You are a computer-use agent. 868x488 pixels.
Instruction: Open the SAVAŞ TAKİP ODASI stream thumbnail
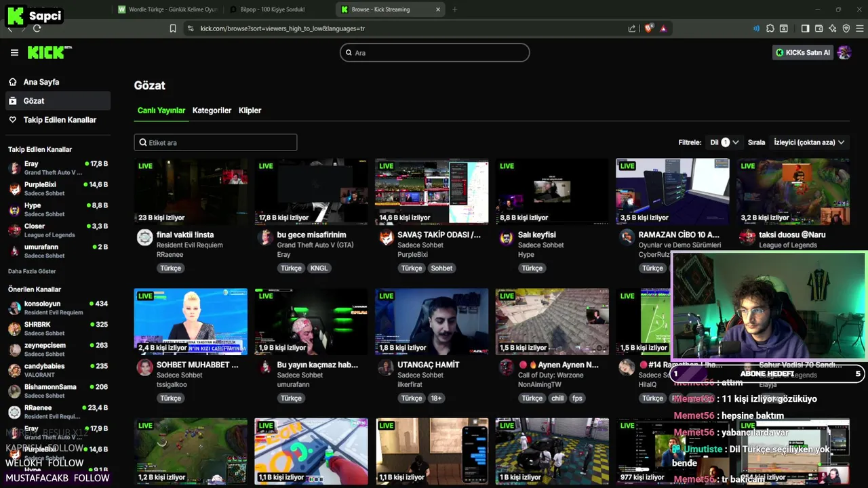(432, 191)
